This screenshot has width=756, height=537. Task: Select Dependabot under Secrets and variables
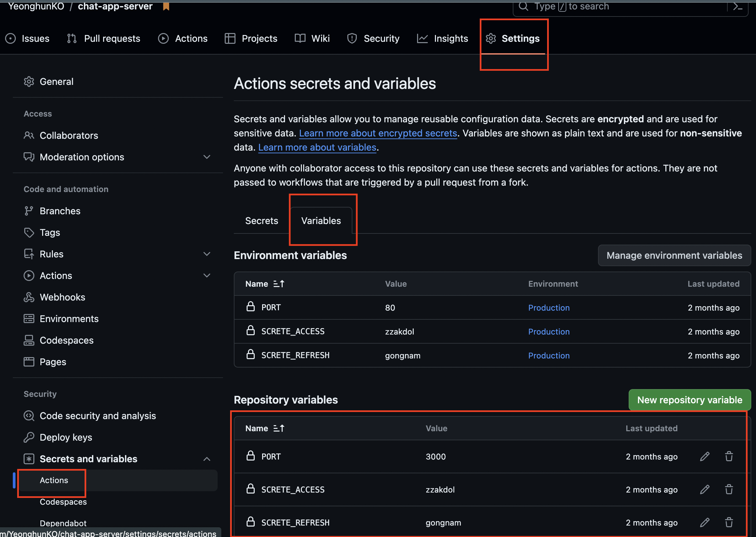[x=63, y=523]
